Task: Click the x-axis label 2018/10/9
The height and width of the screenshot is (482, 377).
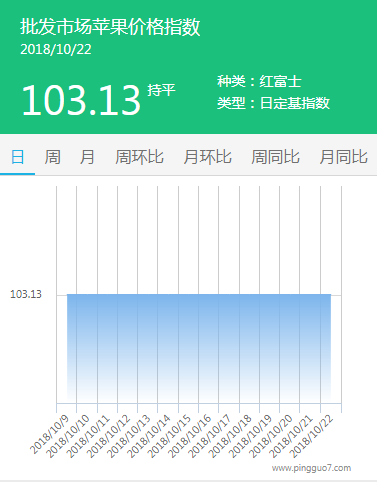Action: 49,435
